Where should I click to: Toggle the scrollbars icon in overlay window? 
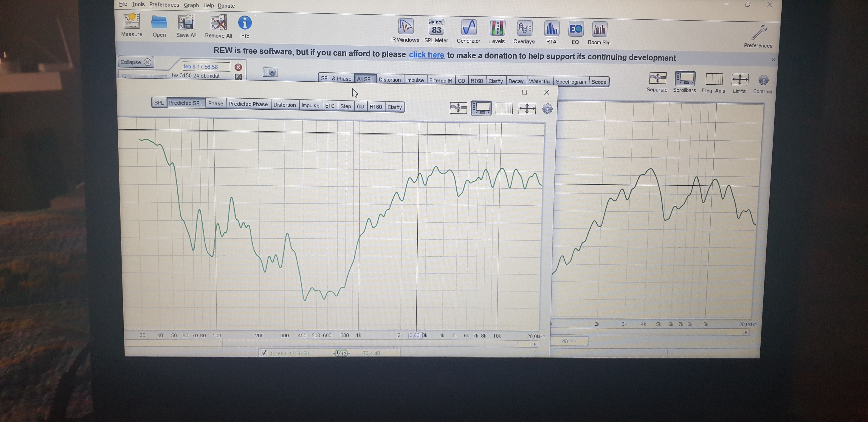(481, 108)
